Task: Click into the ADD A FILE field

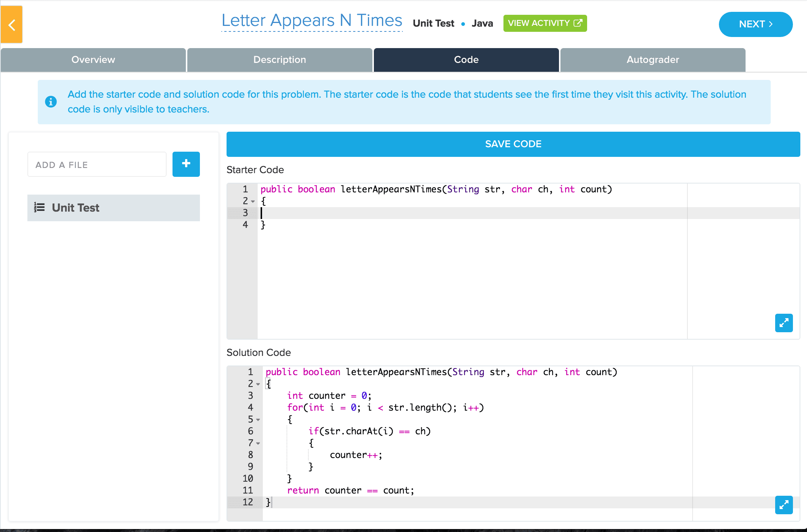Action: pyautogui.click(x=97, y=165)
